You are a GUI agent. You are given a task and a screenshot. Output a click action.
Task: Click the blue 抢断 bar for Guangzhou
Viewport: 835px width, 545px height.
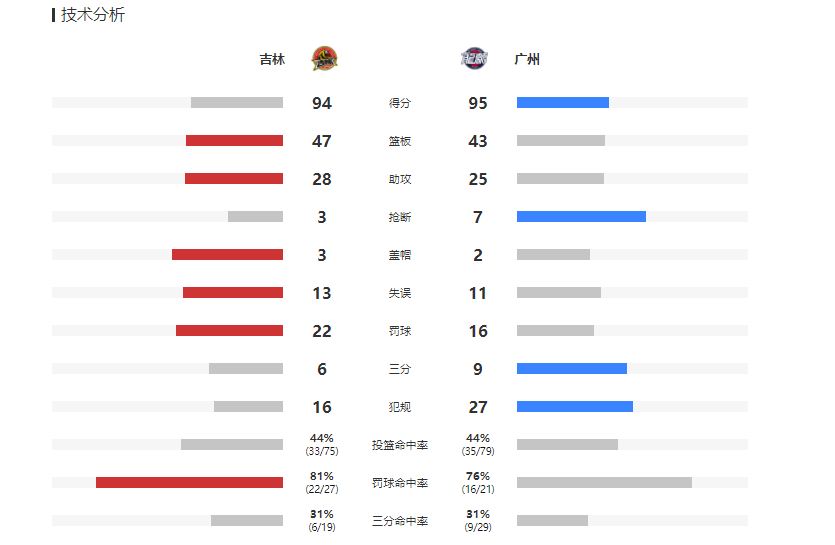coord(582,216)
